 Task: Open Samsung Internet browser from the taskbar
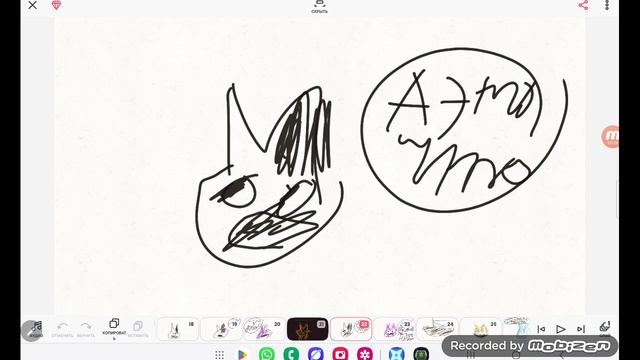tap(316, 353)
